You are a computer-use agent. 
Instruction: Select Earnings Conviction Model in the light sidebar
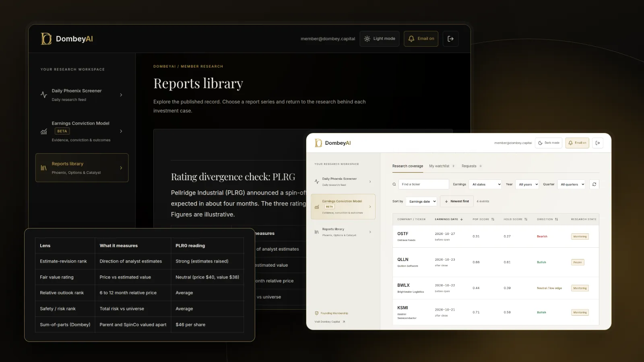pos(343,207)
